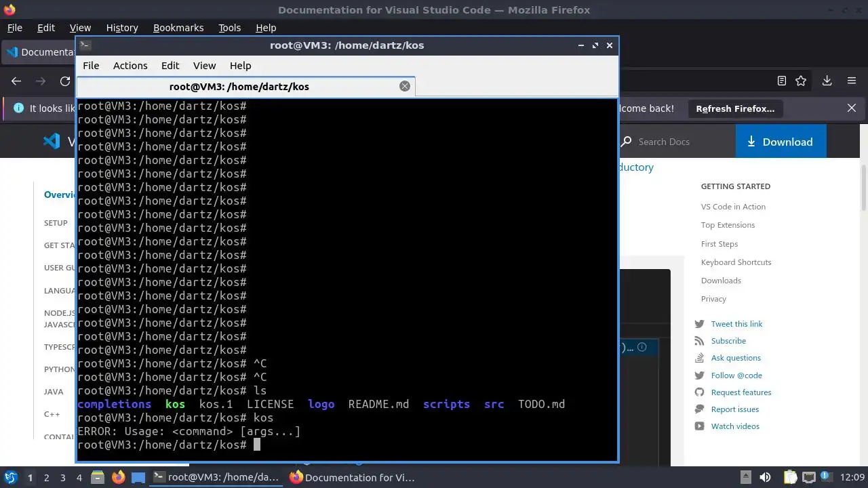
Task: Click the Twitter icon beside Tweet this link
Action: [700, 324]
